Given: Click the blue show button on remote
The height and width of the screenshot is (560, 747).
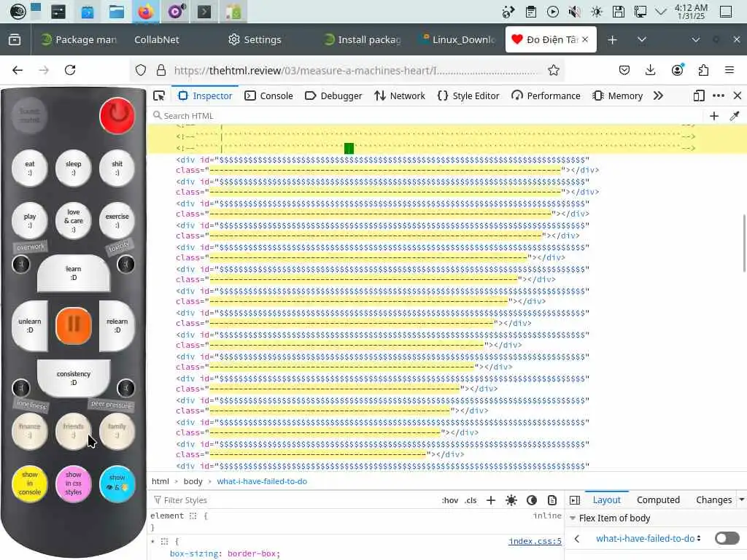Looking at the screenshot, I should point(117,484).
